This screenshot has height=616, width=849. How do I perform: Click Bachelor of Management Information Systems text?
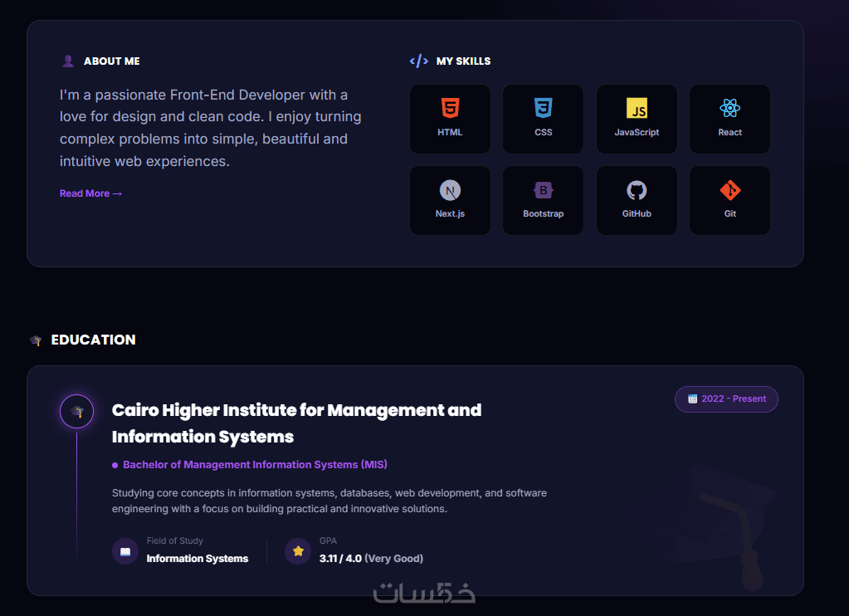(255, 464)
